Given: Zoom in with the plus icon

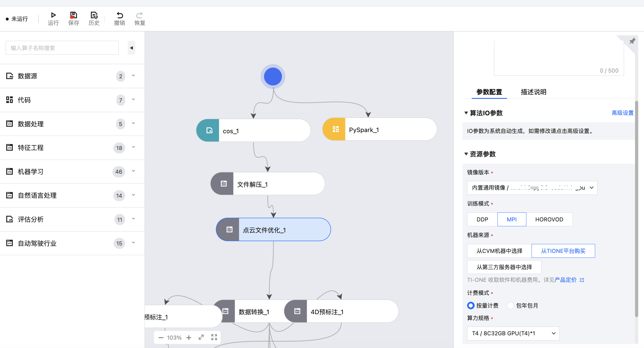Looking at the screenshot, I should tap(189, 338).
